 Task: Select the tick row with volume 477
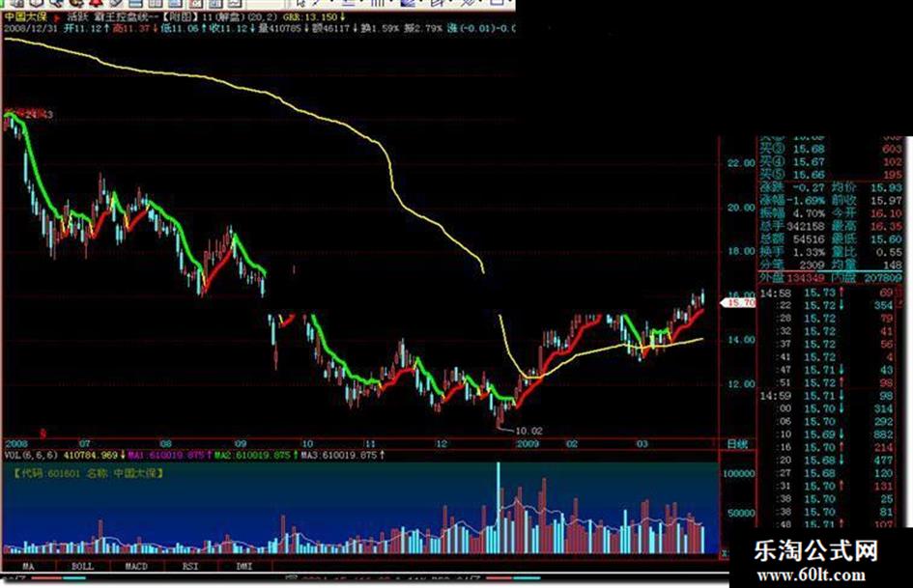pos(827,460)
